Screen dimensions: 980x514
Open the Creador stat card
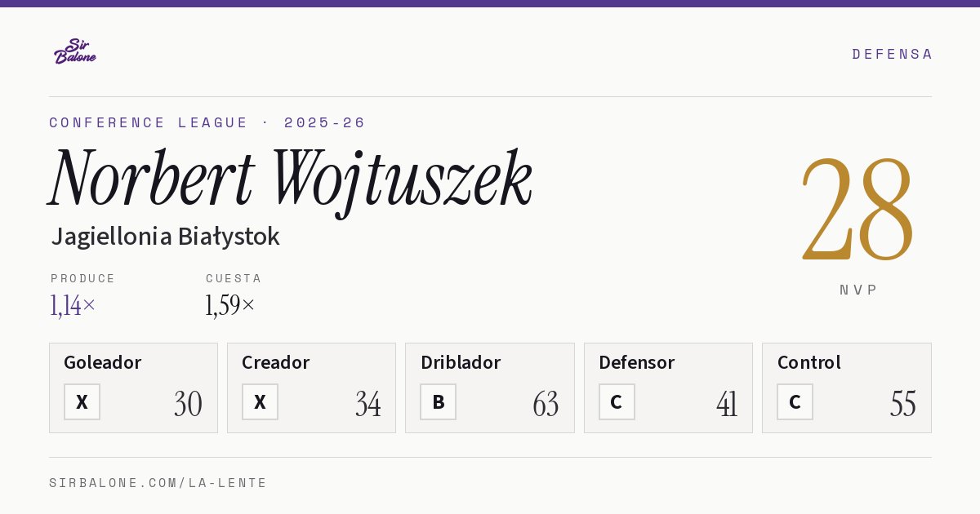(311, 388)
